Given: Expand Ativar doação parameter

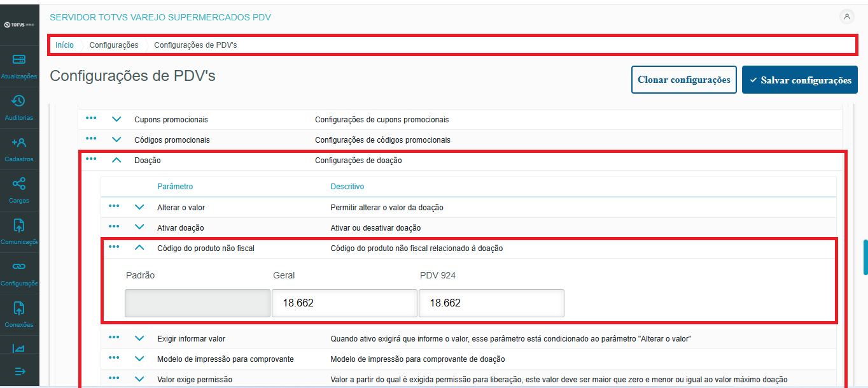Looking at the screenshot, I should [139, 227].
